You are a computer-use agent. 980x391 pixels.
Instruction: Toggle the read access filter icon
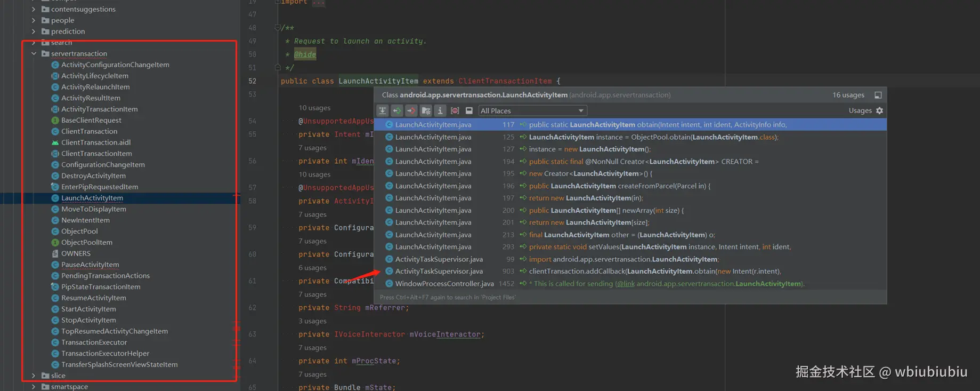coord(396,110)
